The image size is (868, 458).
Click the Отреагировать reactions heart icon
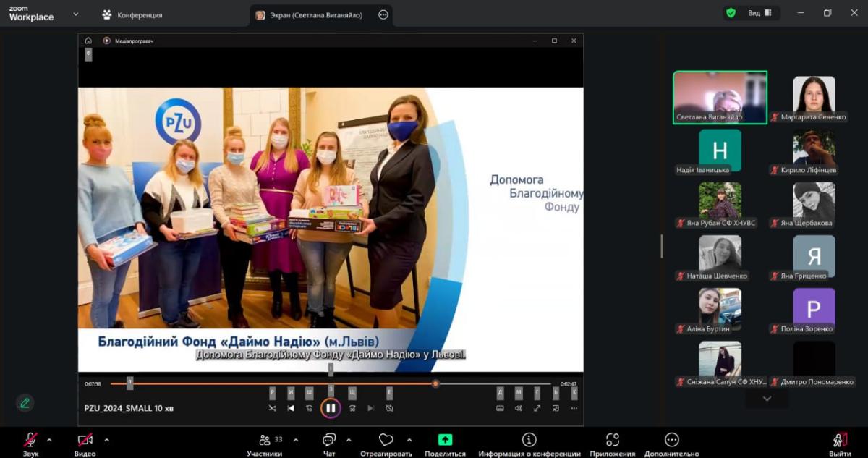point(386,440)
